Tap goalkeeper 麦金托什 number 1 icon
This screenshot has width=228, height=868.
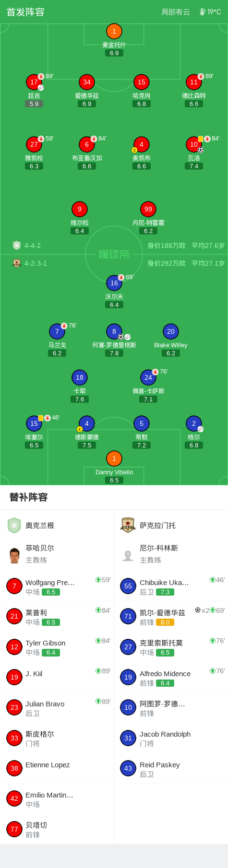pyautogui.click(x=114, y=31)
